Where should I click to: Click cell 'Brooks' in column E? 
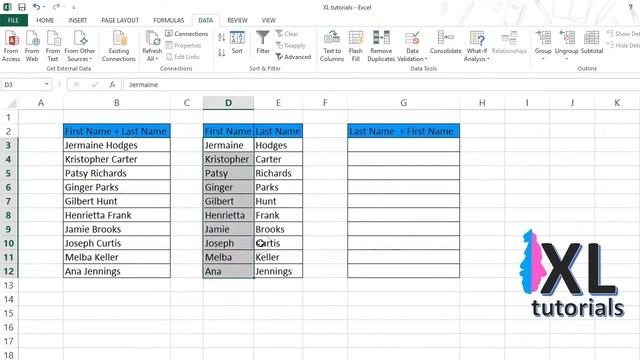(278, 229)
